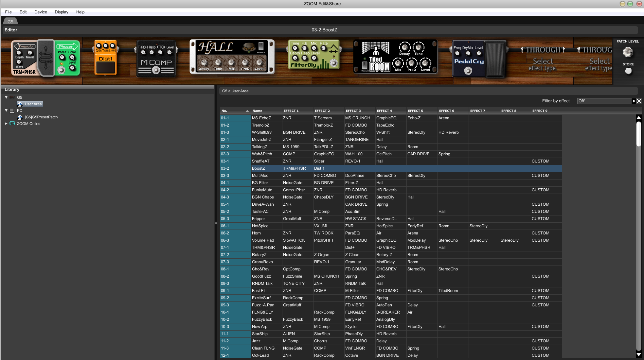The height and width of the screenshot is (360, 644).
Task: Open the Filter by effect dropdown
Action: pyautogui.click(x=606, y=101)
